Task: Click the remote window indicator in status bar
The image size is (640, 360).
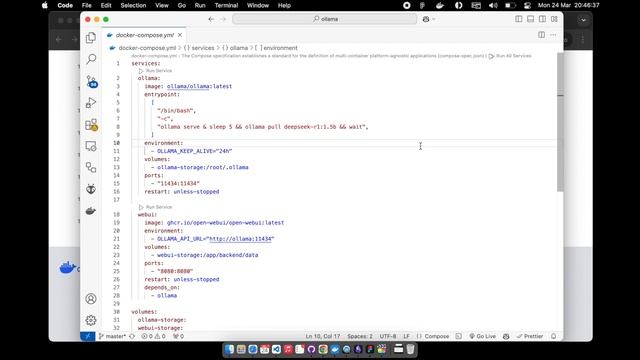Action: click(87, 336)
